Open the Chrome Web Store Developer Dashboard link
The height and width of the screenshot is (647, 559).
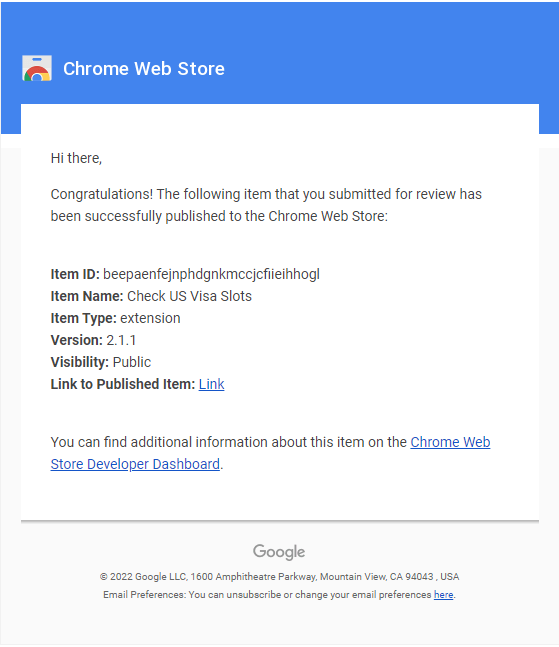click(x=450, y=442)
